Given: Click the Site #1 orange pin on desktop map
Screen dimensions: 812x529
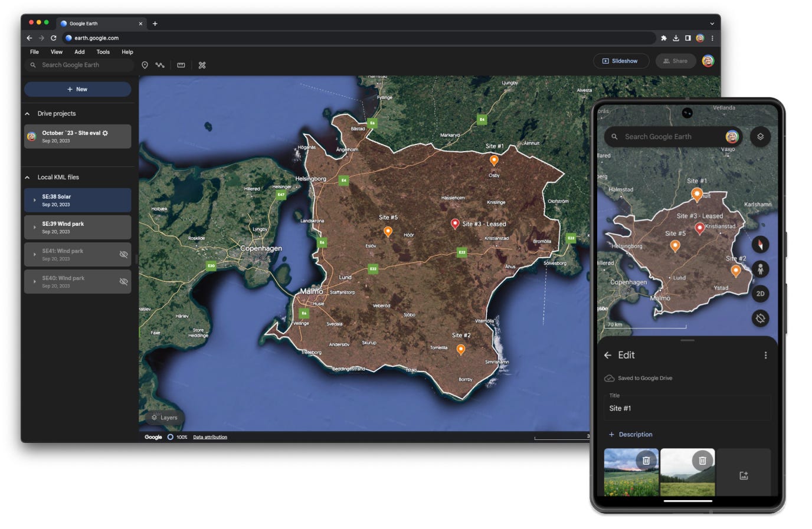Looking at the screenshot, I should 495,160.
